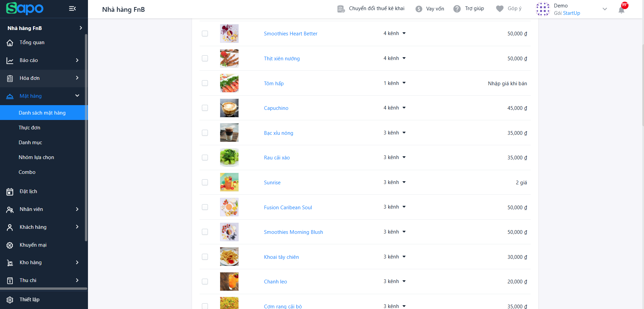Tick the checkbox for Capuchino
The width and height of the screenshot is (644, 309).
(x=205, y=108)
